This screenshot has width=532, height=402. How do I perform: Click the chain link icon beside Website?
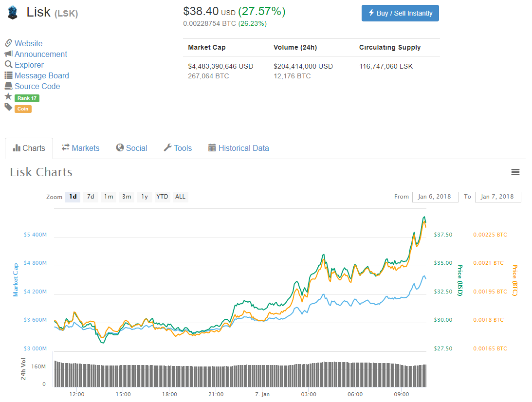pos(8,43)
